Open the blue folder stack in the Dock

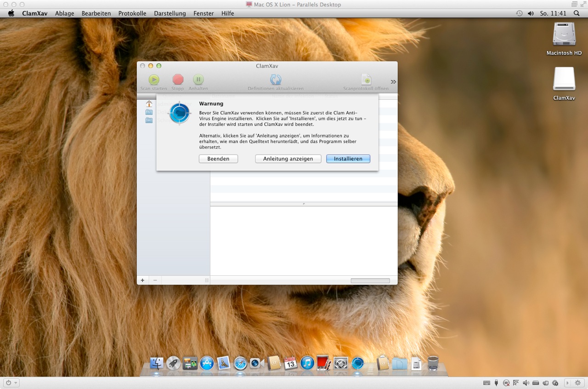(x=400, y=364)
